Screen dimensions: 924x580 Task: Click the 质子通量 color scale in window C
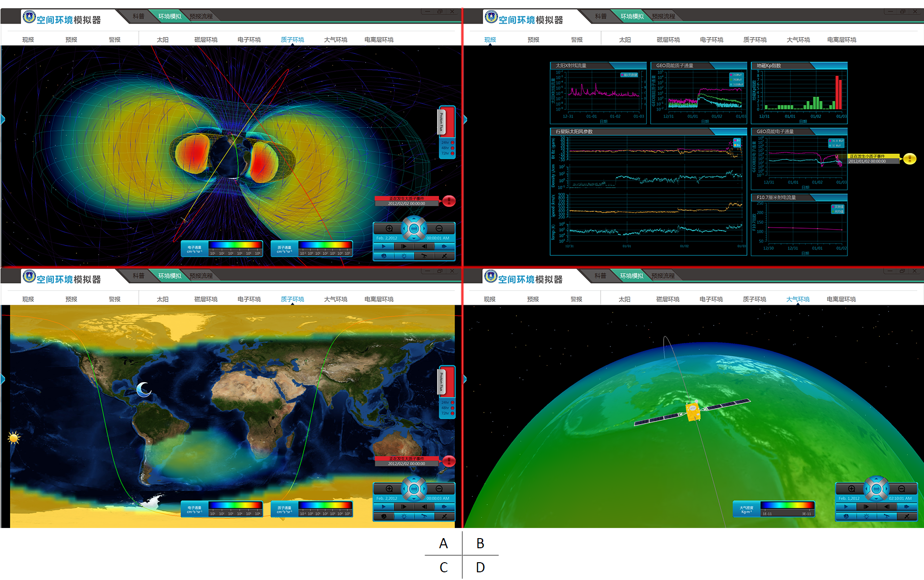tap(311, 509)
